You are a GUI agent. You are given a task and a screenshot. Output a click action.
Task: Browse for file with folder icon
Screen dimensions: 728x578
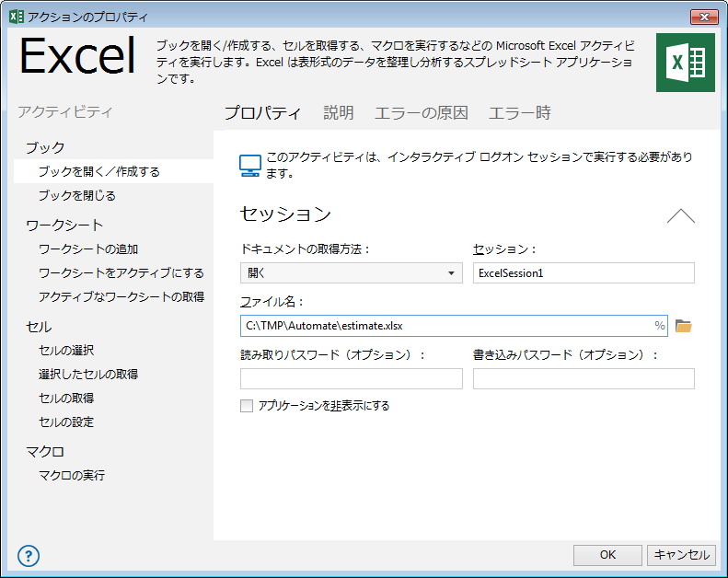[x=683, y=326]
